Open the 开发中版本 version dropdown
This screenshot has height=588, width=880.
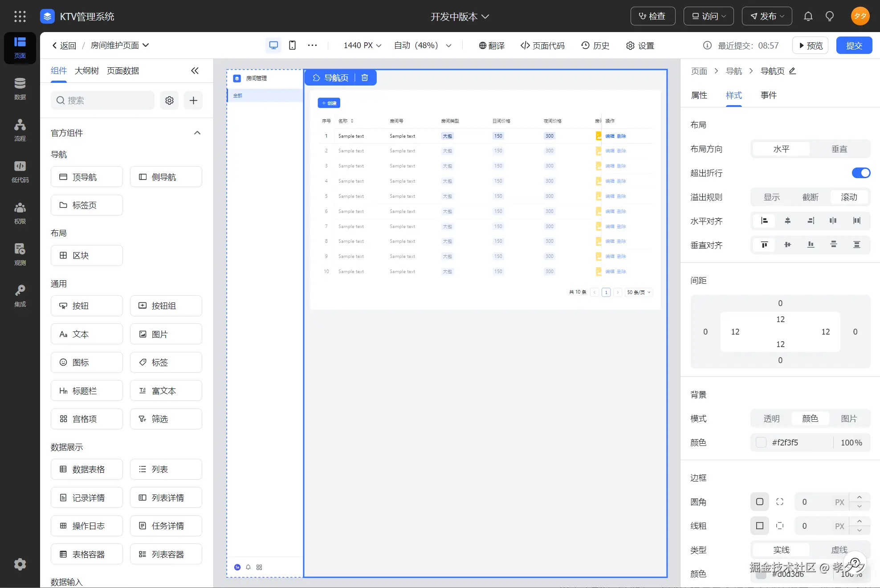click(x=460, y=16)
